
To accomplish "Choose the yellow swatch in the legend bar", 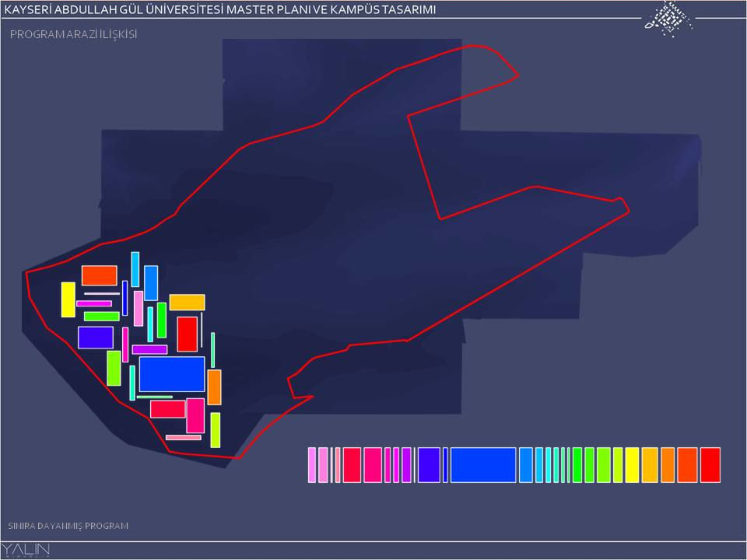I will pyautogui.click(x=632, y=464).
